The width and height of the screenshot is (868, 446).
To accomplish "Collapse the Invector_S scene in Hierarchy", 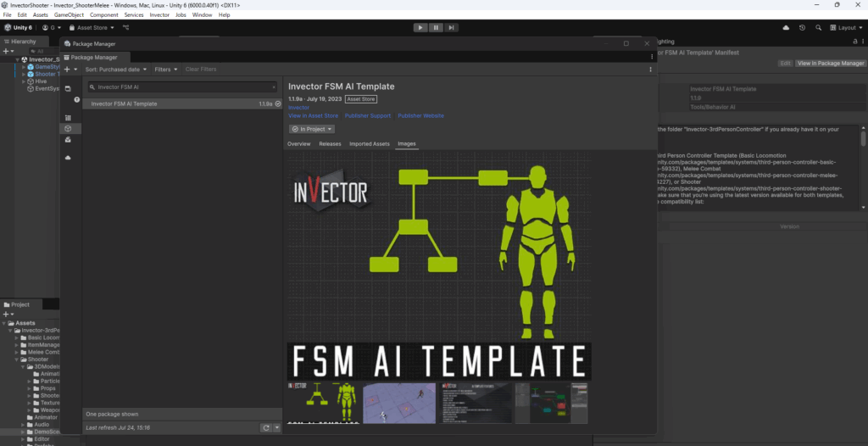I will (18, 59).
